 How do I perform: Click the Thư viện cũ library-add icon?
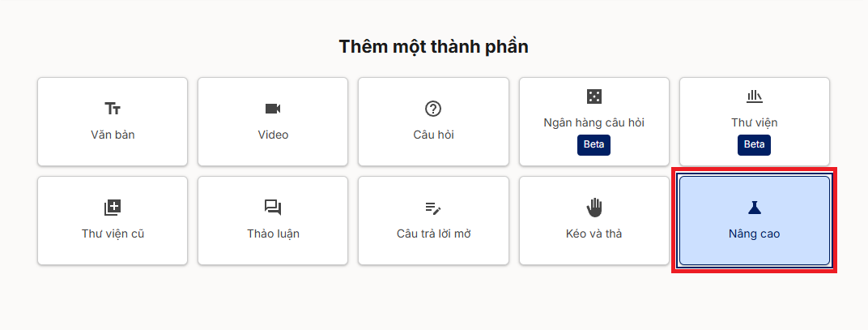(x=113, y=208)
